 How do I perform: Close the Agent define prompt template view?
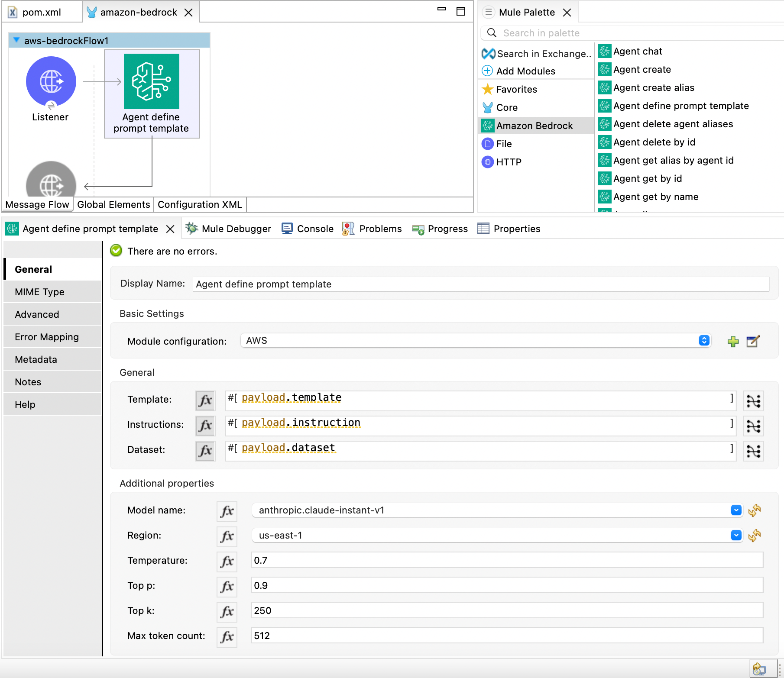tap(171, 229)
